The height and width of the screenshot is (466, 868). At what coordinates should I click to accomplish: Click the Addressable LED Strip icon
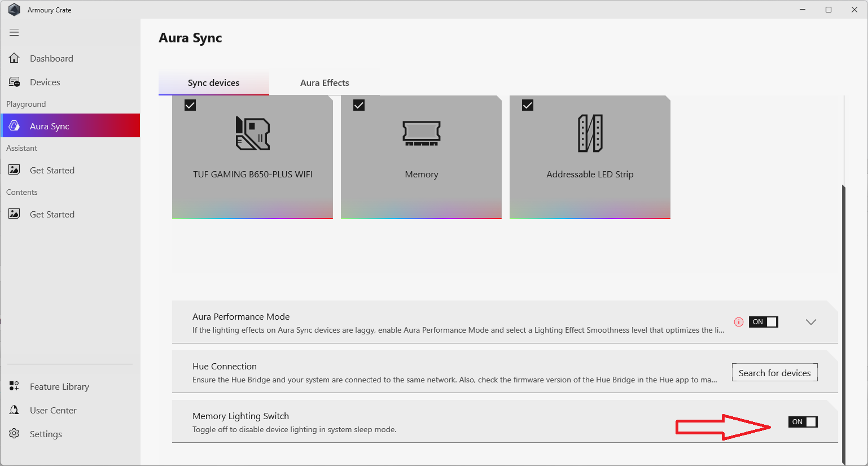coord(590,133)
